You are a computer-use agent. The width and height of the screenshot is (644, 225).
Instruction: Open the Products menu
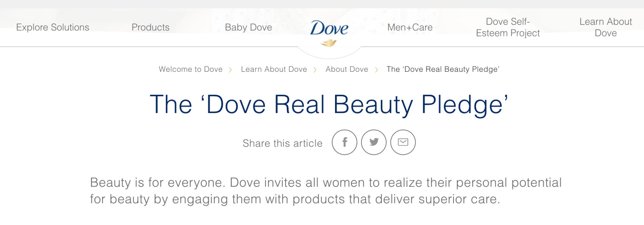tap(150, 27)
